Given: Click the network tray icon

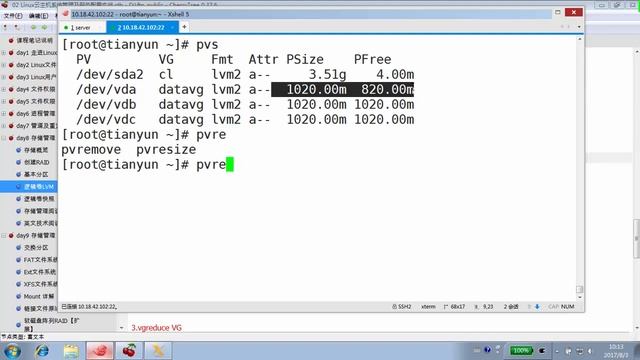Looking at the screenshot, I should pyautogui.click(x=579, y=351).
